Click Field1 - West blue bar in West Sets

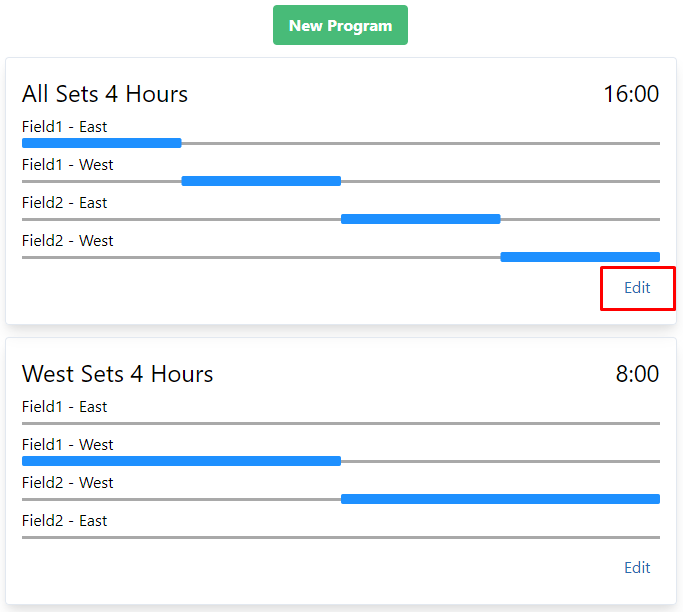pos(181,461)
